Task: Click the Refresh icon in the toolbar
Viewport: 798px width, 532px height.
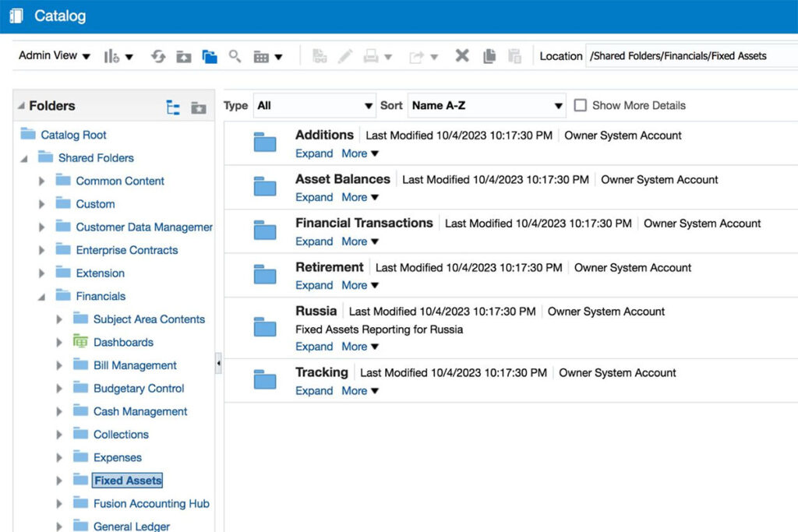Action: click(158, 56)
